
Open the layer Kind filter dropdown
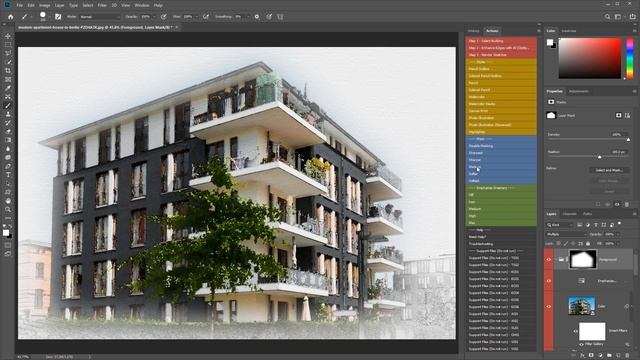point(560,224)
